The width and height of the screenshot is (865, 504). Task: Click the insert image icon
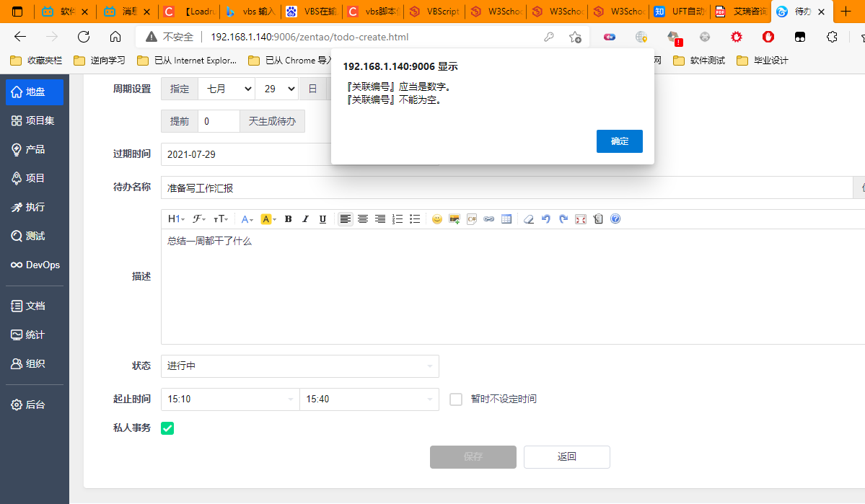[x=455, y=219]
